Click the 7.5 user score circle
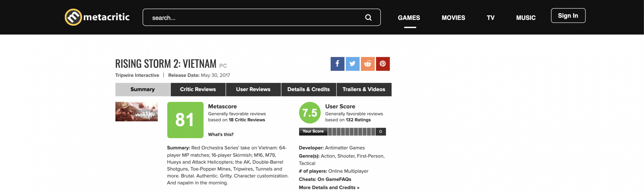644x193 pixels. tap(310, 113)
